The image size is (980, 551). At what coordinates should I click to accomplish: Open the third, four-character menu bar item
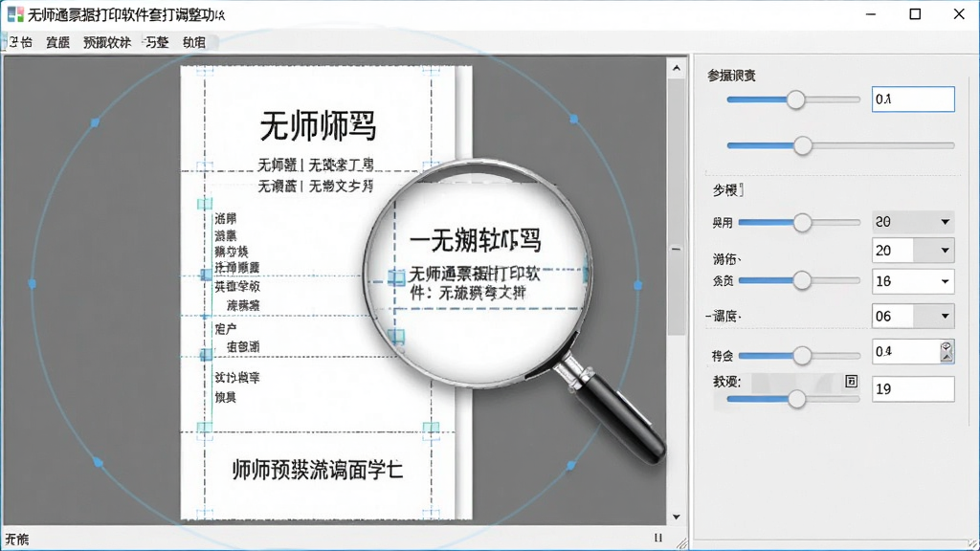click(107, 42)
